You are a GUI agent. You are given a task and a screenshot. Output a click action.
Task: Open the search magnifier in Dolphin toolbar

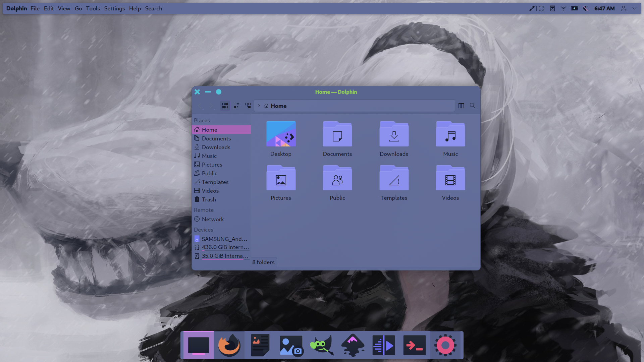click(473, 106)
